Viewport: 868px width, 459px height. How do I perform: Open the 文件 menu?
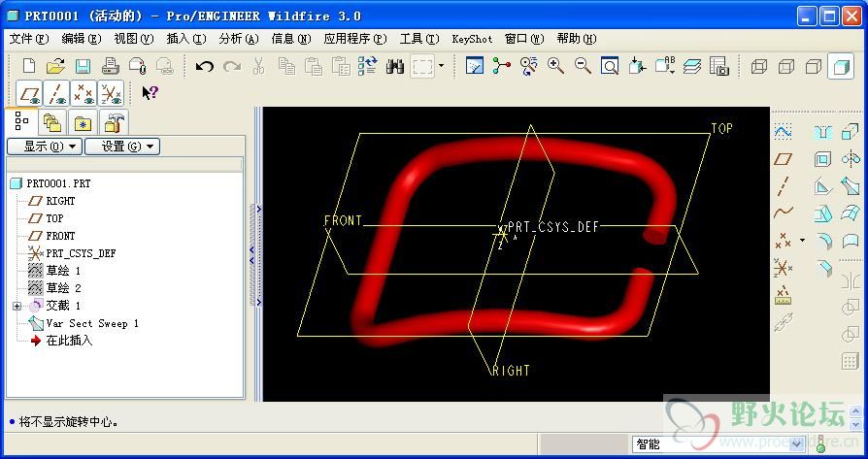point(29,39)
